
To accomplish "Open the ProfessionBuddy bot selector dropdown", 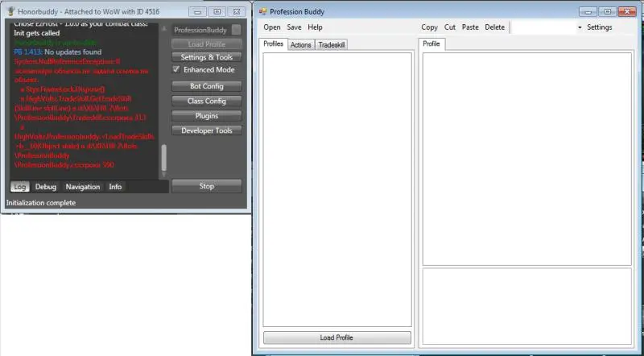I will coord(236,30).
